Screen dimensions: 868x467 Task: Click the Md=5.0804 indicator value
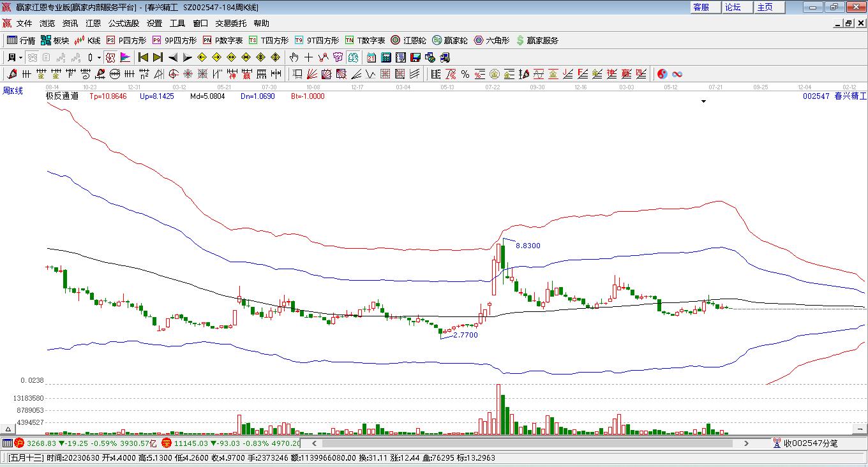click(x=207, y=96)
